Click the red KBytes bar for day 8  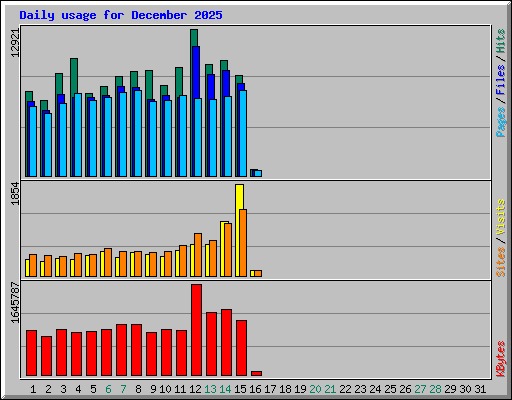coord(137,350)
